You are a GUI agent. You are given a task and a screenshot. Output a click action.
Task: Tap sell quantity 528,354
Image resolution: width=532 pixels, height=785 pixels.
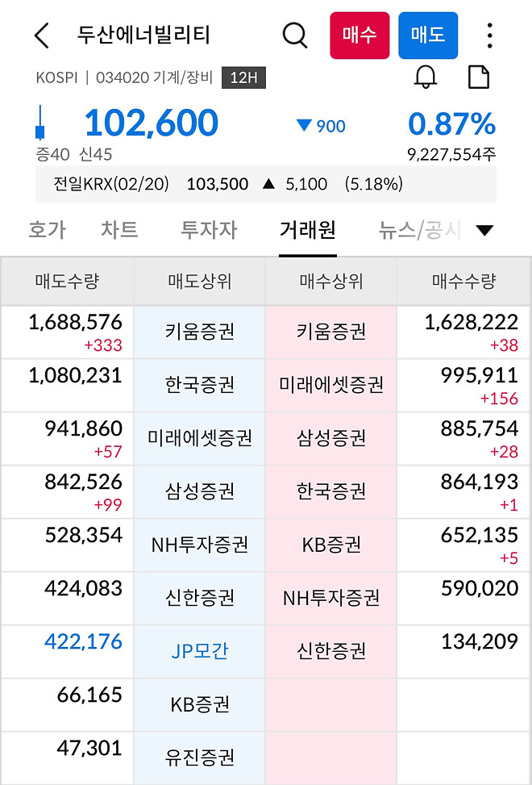coord(84,535)
